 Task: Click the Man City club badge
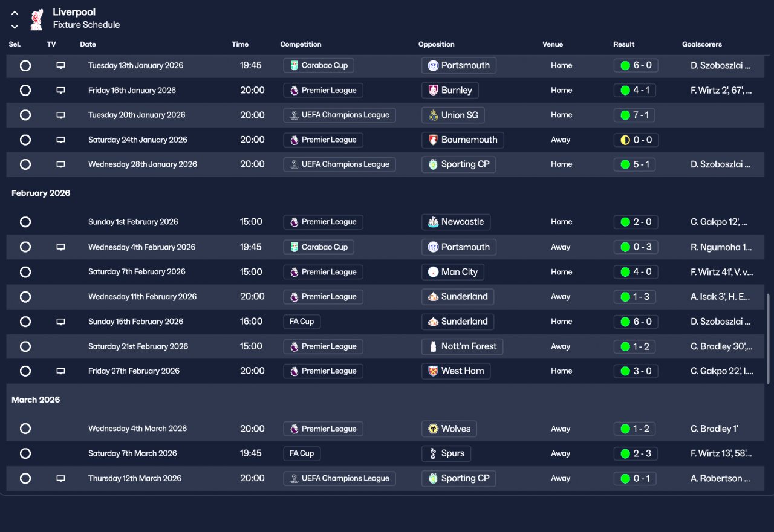pos(433,272)
